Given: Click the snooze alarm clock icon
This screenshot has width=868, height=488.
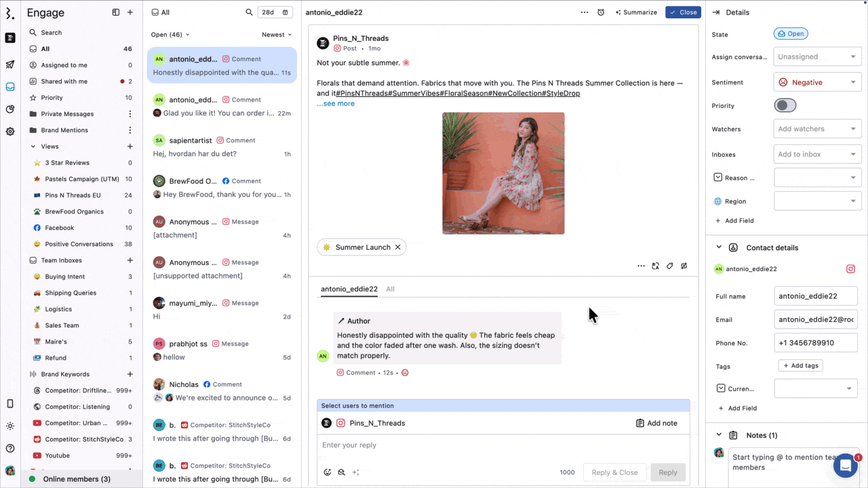Looking at the screenshot, I should (x=601, y=12).
